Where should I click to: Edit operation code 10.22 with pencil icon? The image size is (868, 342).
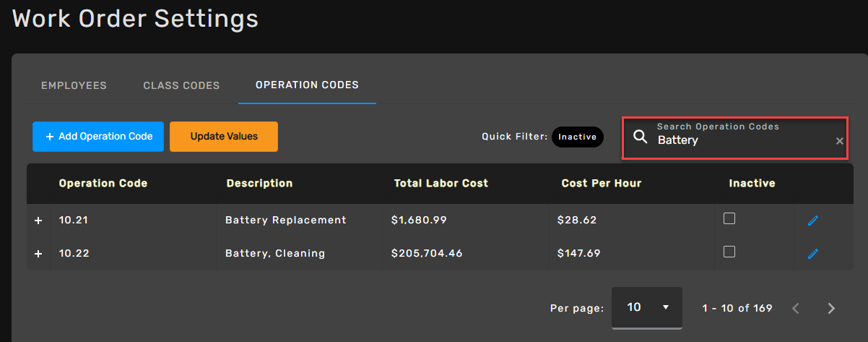point(813,254)
